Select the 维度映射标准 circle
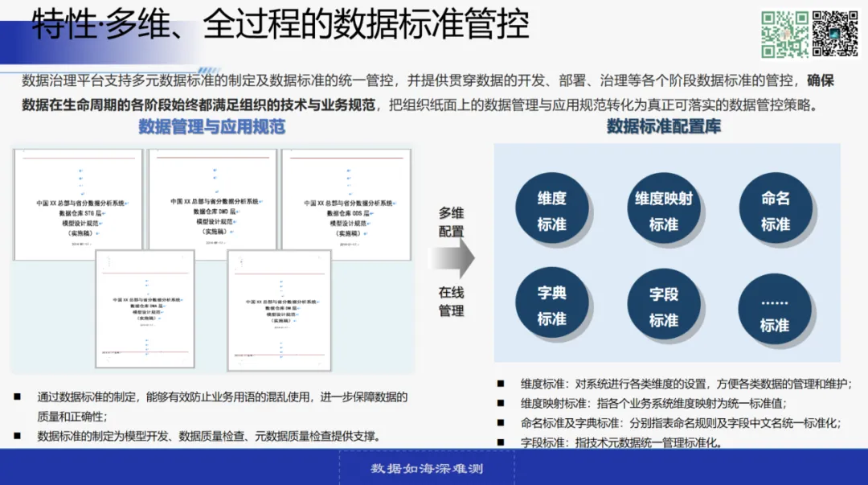 point(664,209)
